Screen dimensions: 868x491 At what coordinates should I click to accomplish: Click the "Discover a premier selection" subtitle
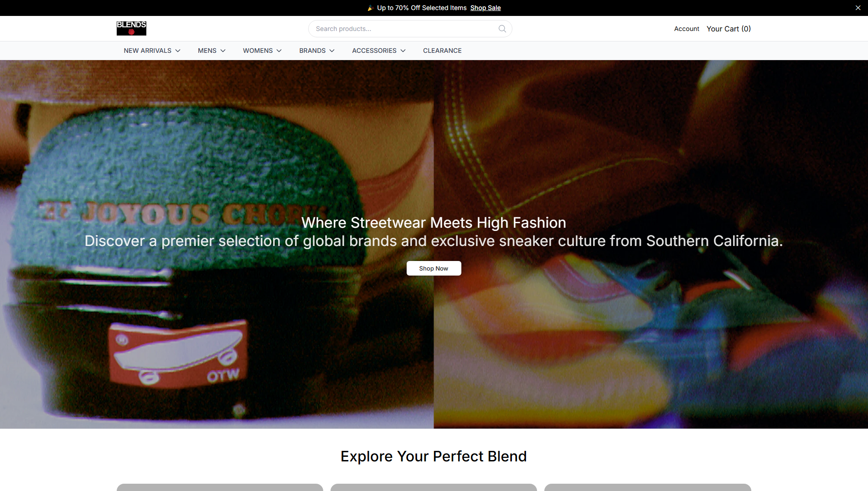pos(434,240)
